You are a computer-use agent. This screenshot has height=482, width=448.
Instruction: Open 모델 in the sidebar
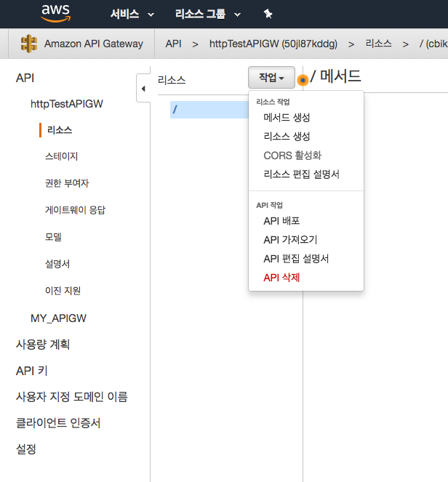[53, 237]
